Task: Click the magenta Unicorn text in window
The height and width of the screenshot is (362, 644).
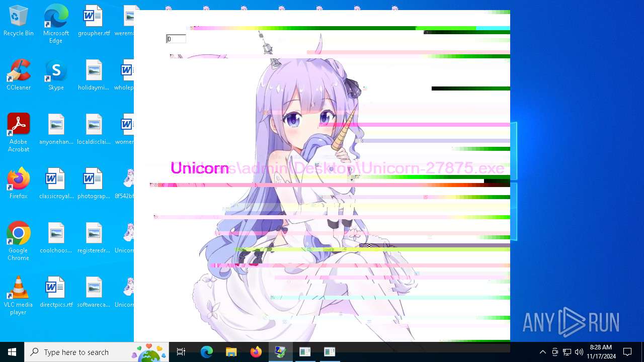Action: click(x=200, y=168)
